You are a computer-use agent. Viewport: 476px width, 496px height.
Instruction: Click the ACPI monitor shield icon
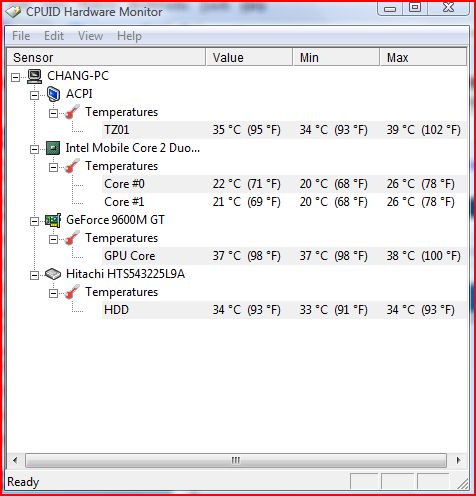pyautogui.click(x=53, y=94)
